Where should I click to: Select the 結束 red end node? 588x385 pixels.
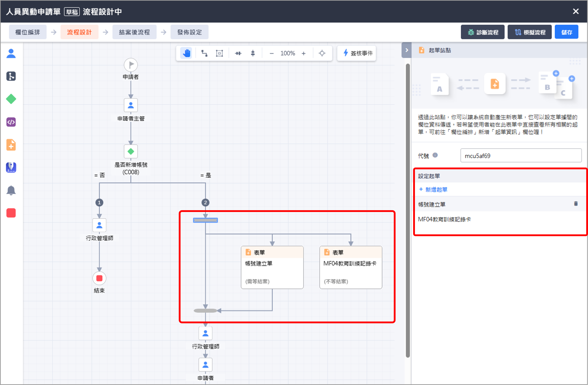(99, 278)
